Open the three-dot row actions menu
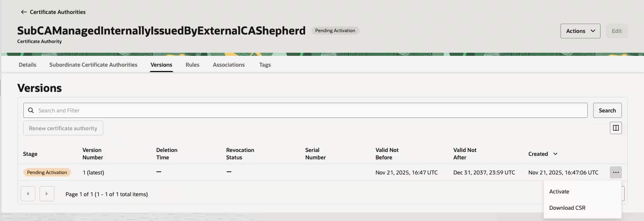 point(615,173)
